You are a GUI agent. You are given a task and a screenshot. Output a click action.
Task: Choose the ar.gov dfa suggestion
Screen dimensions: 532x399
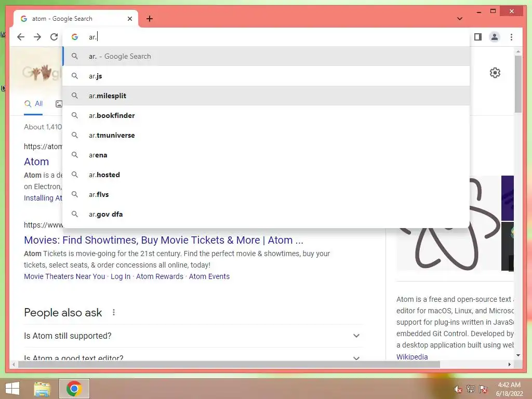click(267, 214)
